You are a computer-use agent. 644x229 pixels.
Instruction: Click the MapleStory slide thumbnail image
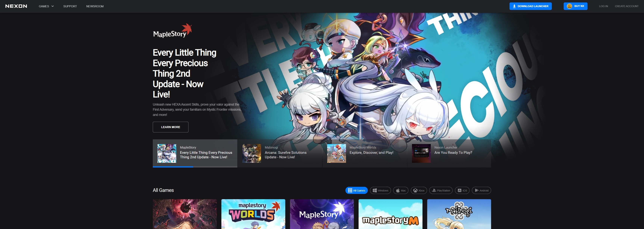tap(167, 153)
